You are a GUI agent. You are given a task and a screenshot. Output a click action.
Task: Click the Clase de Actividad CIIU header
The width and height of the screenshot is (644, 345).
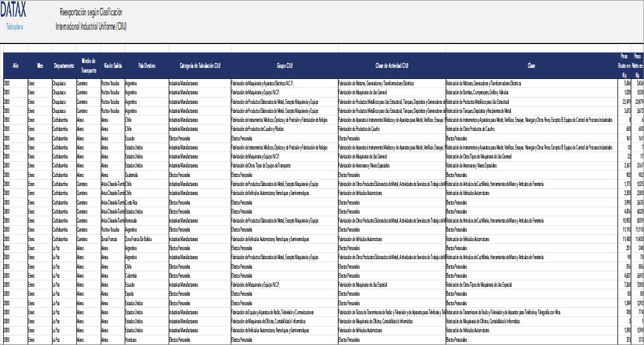pos(391,66)
